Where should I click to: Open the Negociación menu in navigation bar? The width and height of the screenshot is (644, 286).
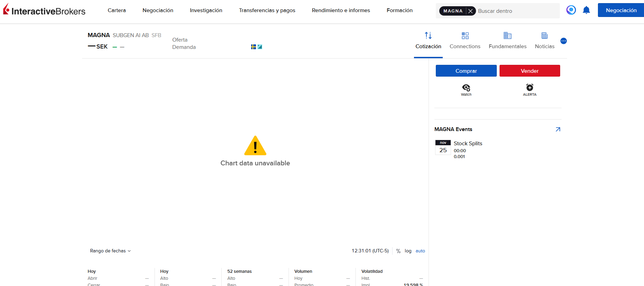tap(158, 10)
